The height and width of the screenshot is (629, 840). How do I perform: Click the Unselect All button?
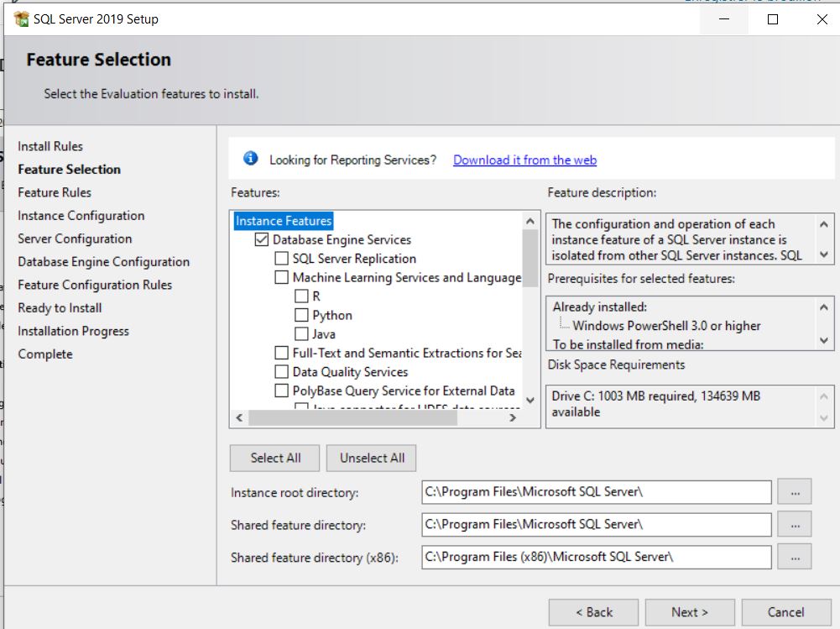pyautogui.click(x=371, y=458)
